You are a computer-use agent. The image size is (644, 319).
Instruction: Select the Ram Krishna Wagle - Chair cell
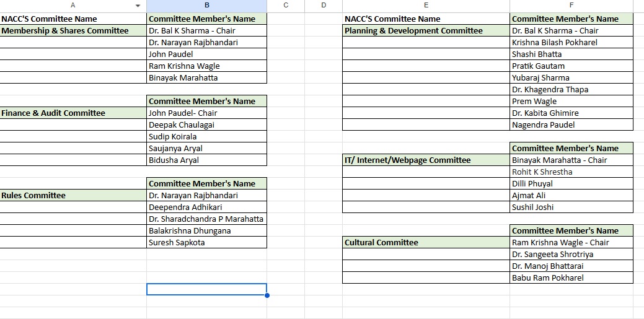pos(571,242)
